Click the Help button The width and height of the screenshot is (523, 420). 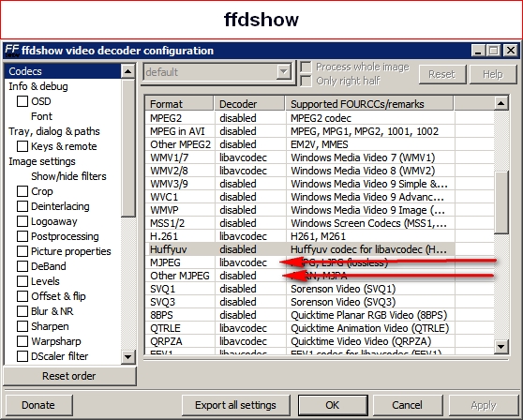coord(493,74)
